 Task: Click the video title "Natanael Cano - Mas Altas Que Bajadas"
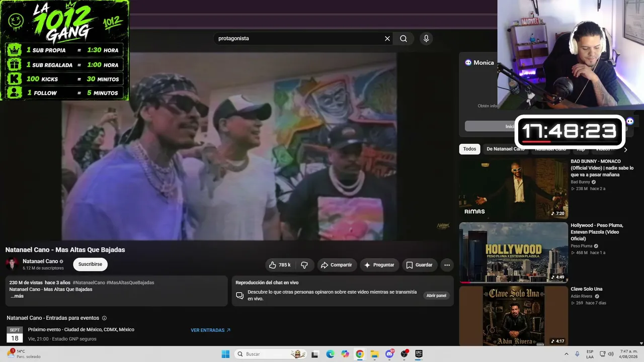(x=65, y=250)
